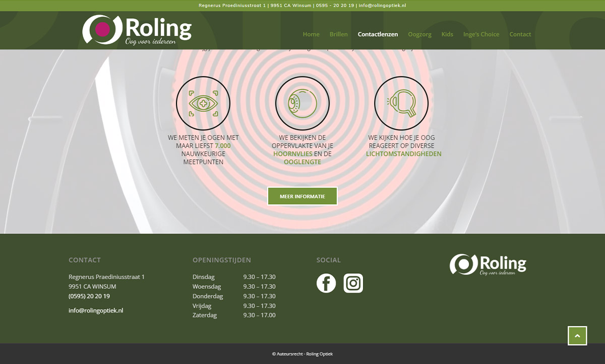This screenshot has height=364, width=605.
Task: Click the magnifier icon for lichtomstandigheden
Action: point(401,103)
